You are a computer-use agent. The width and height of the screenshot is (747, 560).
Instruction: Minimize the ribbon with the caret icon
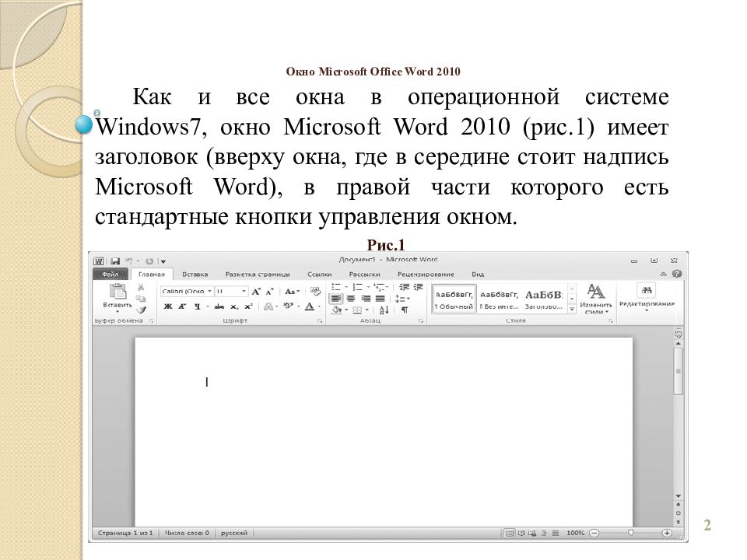tap(663, 275)
